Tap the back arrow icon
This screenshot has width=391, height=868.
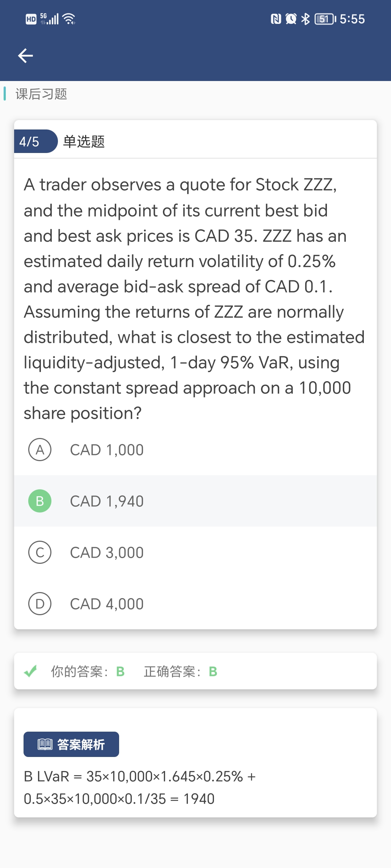(x=25, y=56)
